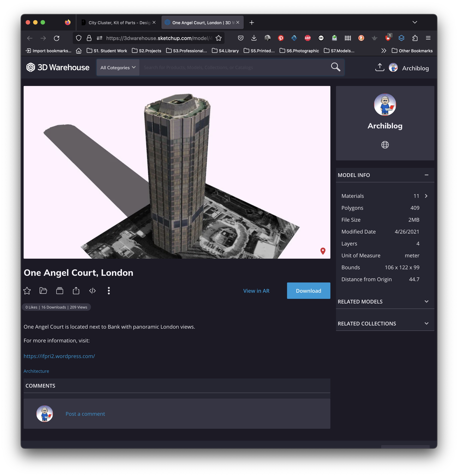Open the All Categories dropdown
This screenshot has width=458, height=476.
click(x=118, y=68)
